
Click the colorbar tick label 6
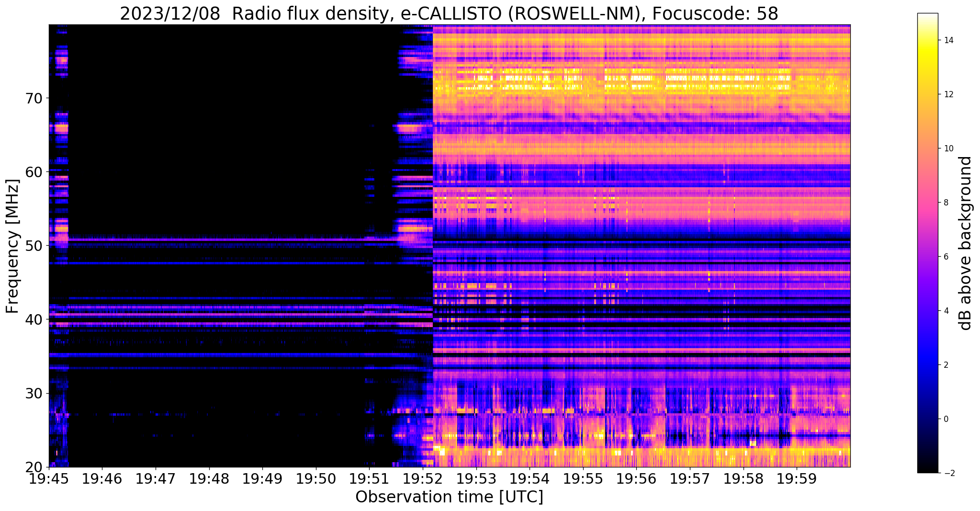coord(946,257)
